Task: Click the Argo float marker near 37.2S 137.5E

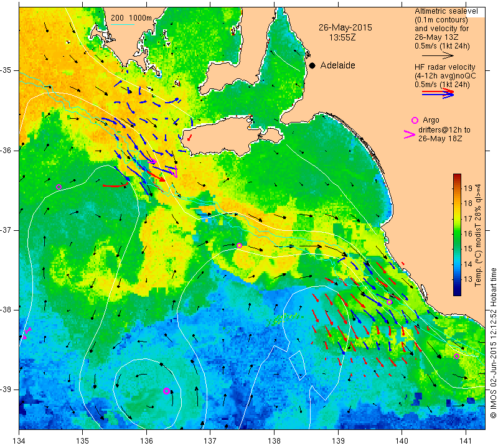Action: 240,245
